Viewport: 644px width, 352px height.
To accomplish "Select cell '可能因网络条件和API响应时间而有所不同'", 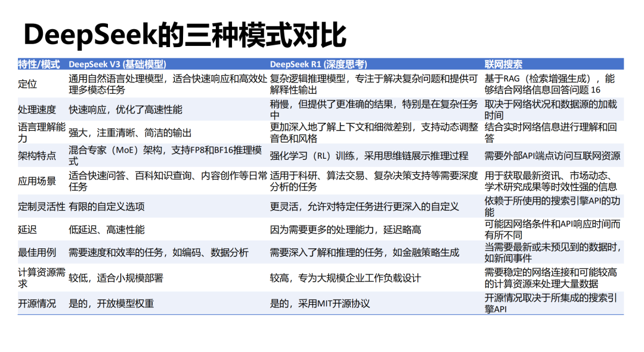I will (x=552, y=230).
